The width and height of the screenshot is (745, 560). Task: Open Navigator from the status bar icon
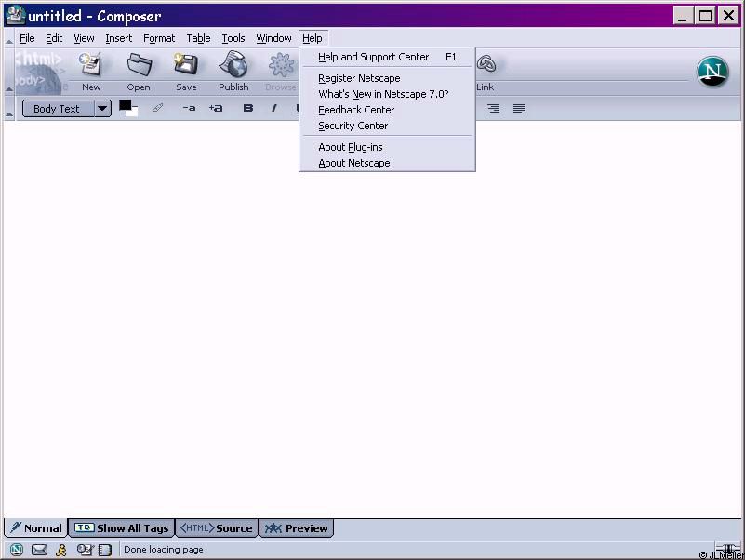(17, 550)
